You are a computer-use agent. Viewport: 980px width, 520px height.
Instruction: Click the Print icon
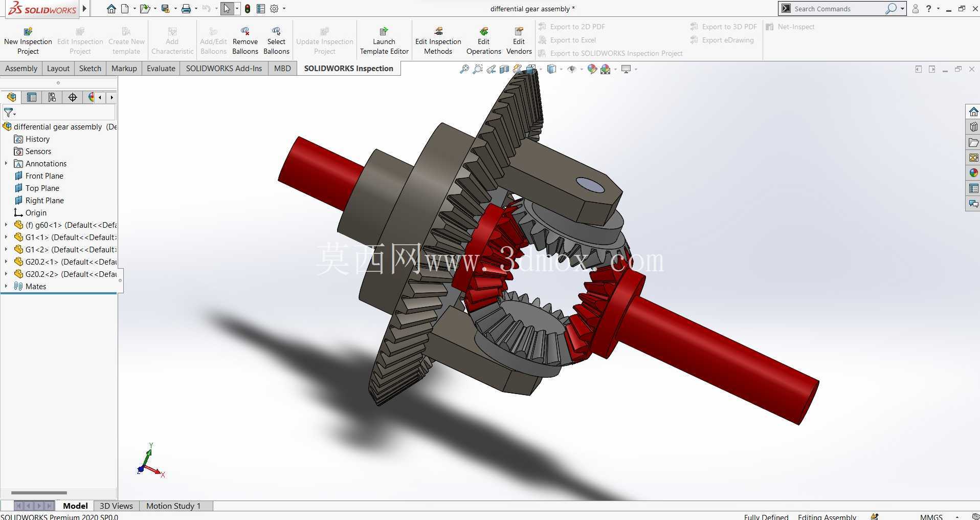186,9
